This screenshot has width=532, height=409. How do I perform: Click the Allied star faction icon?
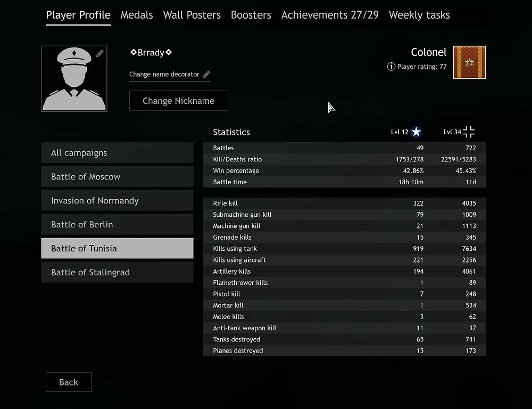point(417,132)
